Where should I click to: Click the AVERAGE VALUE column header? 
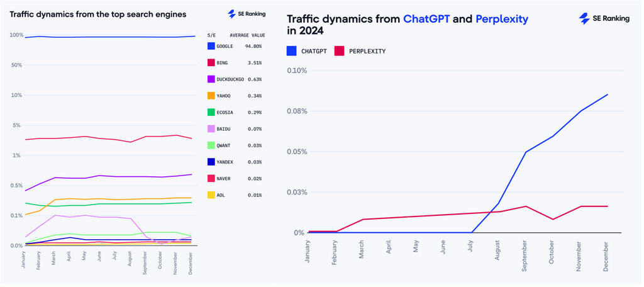247,35
